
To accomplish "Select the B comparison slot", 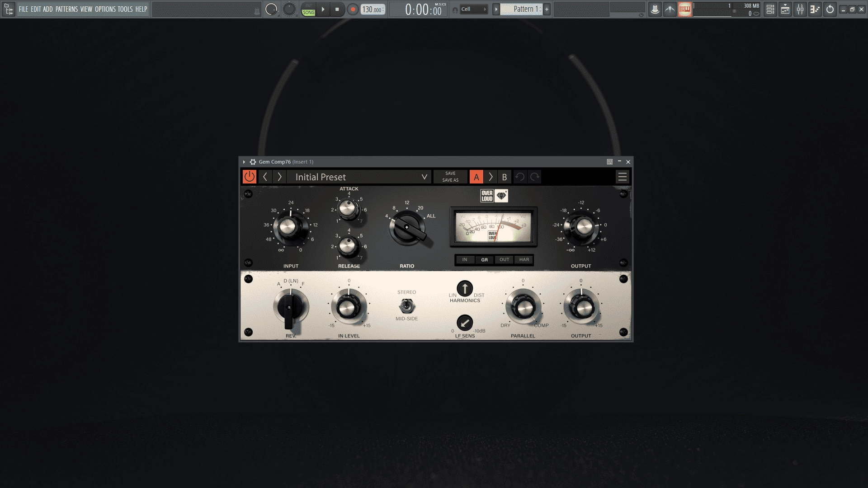I will tap(505, 177).
